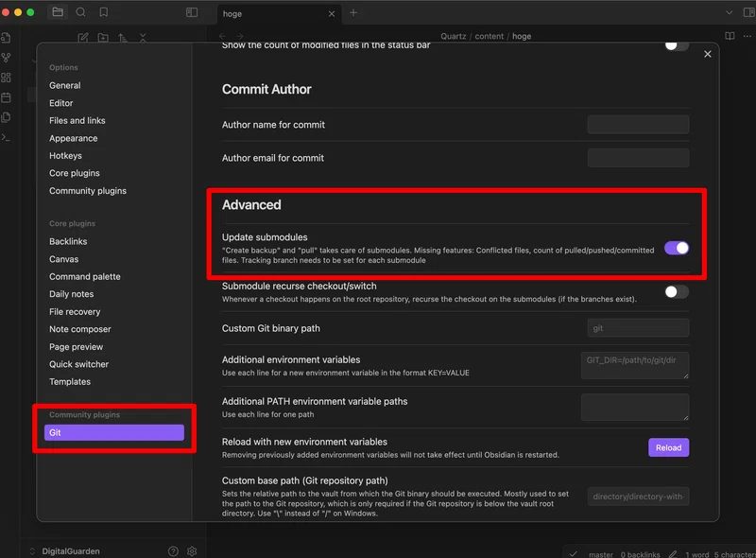Toggle the right sidebar panel icon
Viewport: 756px width, 558px height.
click(749, 12)
